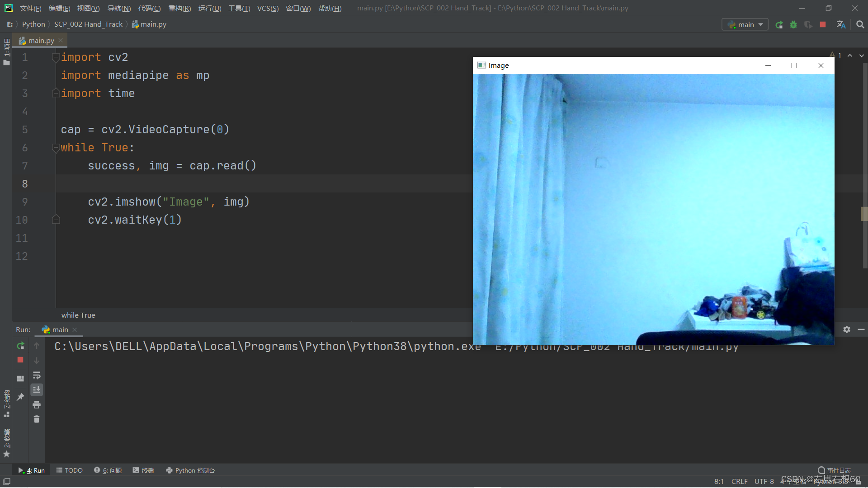
Task: Open Run panel settings gear
Action: pyautogui.click(x=846, y=330)
